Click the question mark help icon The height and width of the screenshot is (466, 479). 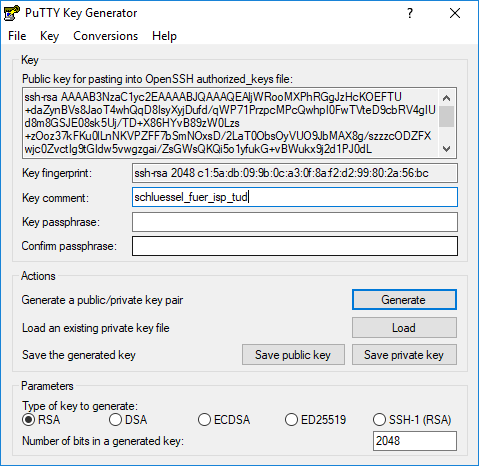[x=410, y=13]
